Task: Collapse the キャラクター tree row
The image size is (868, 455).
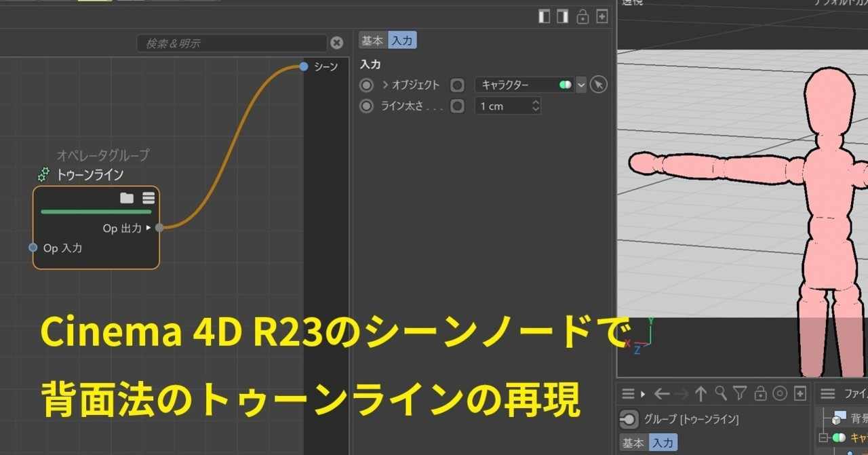Action: tap(824, 438)
